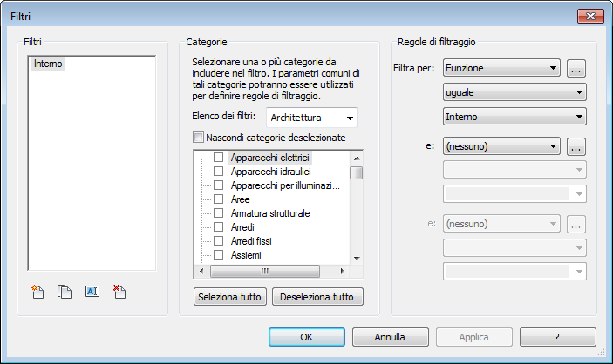This screenshot has height=364, width=613.
Task: Click the question mark help button
Action: point(557,336)
